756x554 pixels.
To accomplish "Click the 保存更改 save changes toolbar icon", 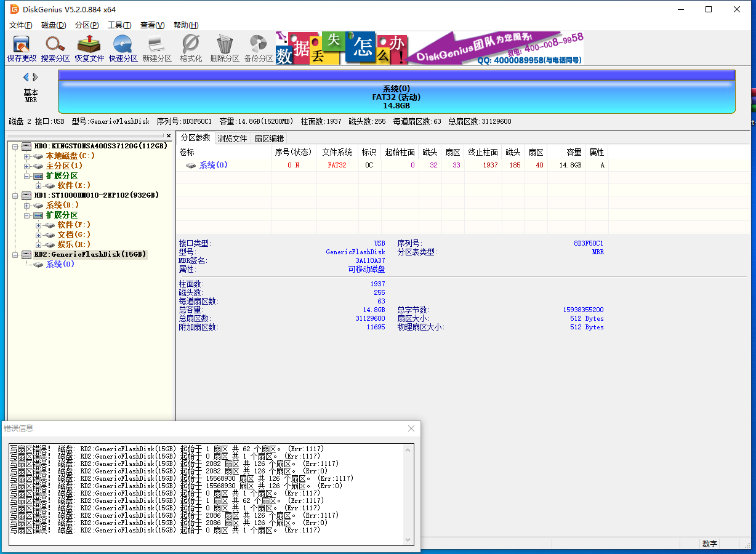I will [x=22, y=49].
